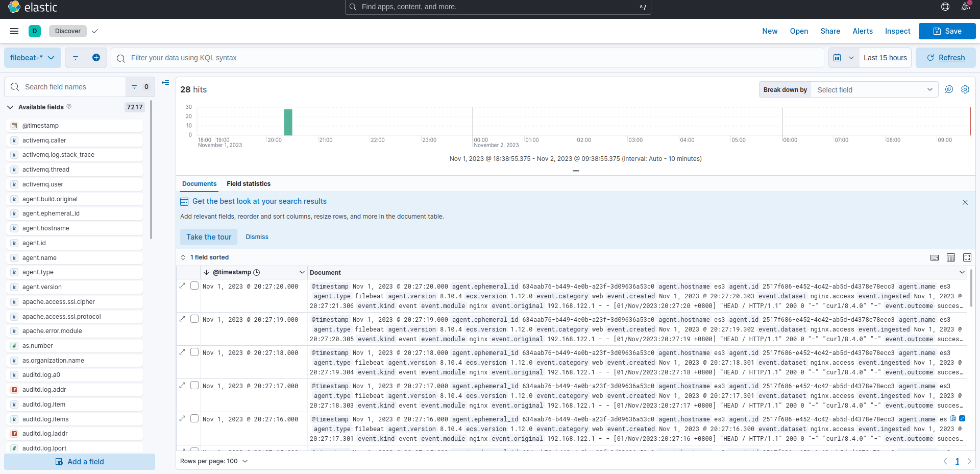Open the hamburger navigation menu
Image resolution: width=980 pixels, height=474 pixels.
[14, 31]
